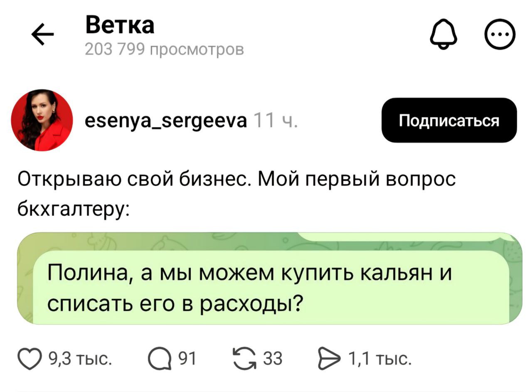Tap the 11 ч. post timestamp
Image resolution: width=532 pixels, height=392 pixels.
(x=275, y=121)
